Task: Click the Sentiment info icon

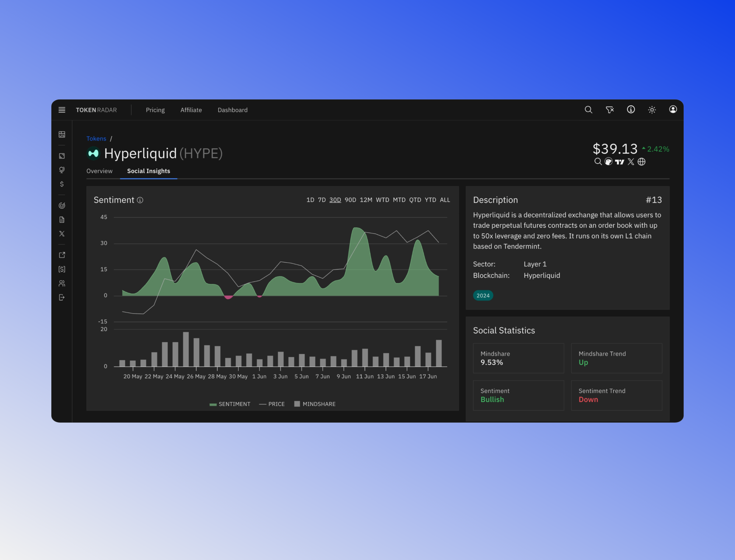Action: [x=140, y=200]
